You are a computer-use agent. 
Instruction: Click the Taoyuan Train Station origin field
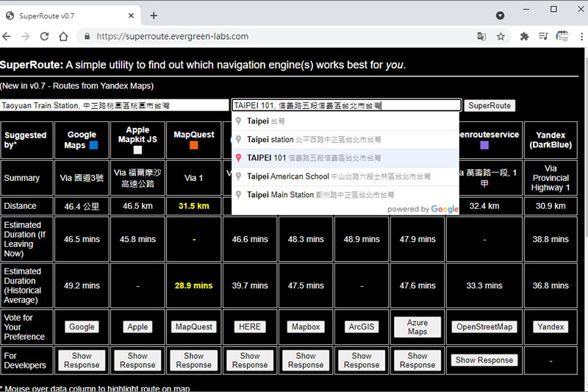pyautogui.click(x=115, y=105)
